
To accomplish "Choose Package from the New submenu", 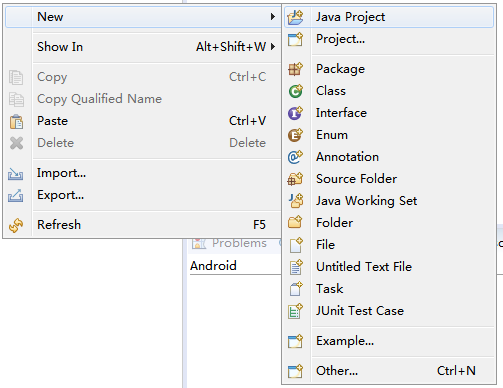I will (x=389, y=69).
